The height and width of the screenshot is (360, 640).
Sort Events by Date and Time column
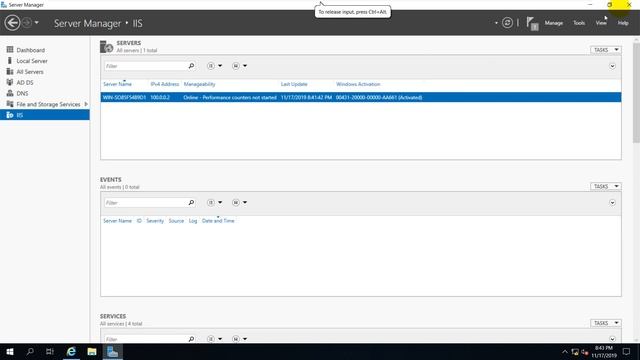218,221
